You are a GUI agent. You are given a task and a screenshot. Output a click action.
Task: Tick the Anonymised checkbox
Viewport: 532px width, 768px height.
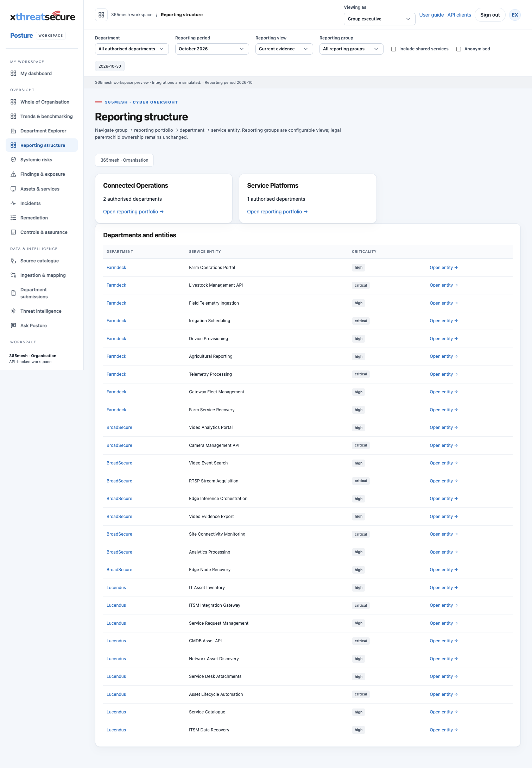[x=459, y=49]
